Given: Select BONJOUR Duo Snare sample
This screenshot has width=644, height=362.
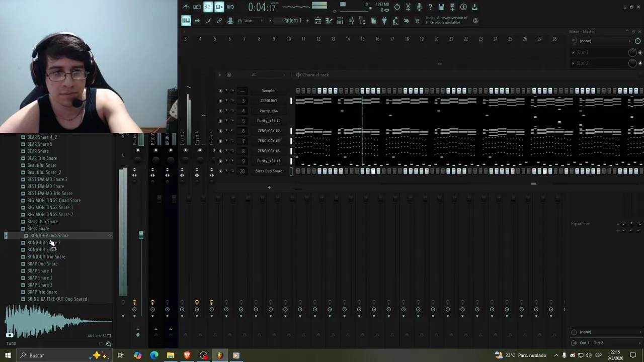Looking at the screenshot, I should point(49,235).
